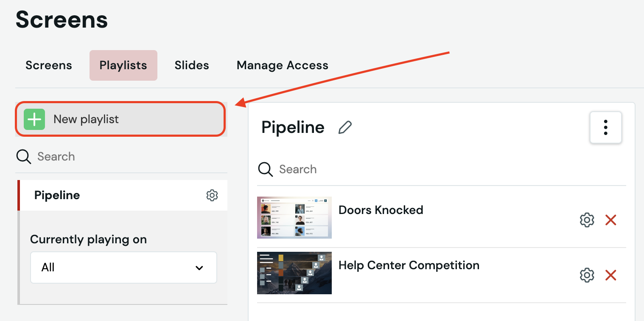Click the chevron arrow on All dropdown
Screen dimensions: 644x321
coord(199,268)
